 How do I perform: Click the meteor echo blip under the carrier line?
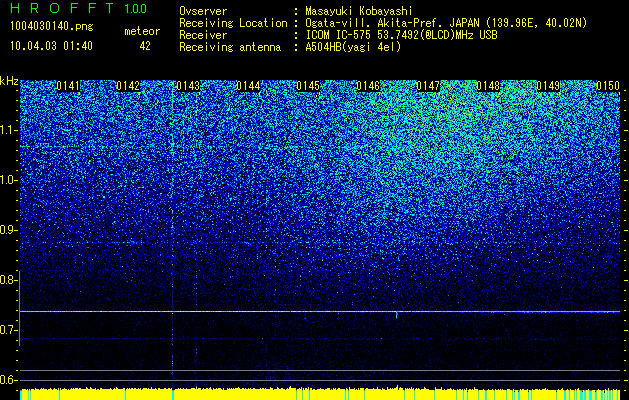pos(396,316)
